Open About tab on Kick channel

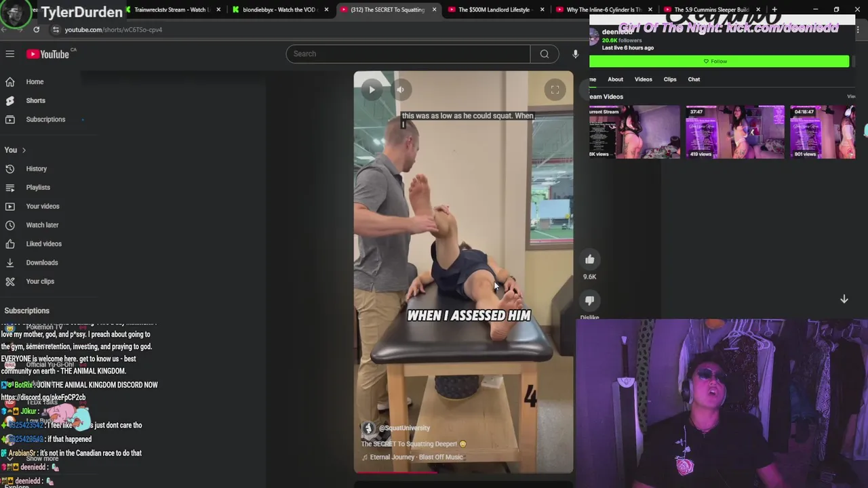[615, 79]
